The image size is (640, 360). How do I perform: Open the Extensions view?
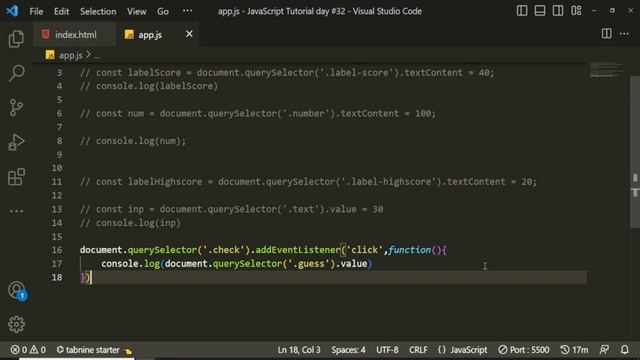click(x=16, y=177)
